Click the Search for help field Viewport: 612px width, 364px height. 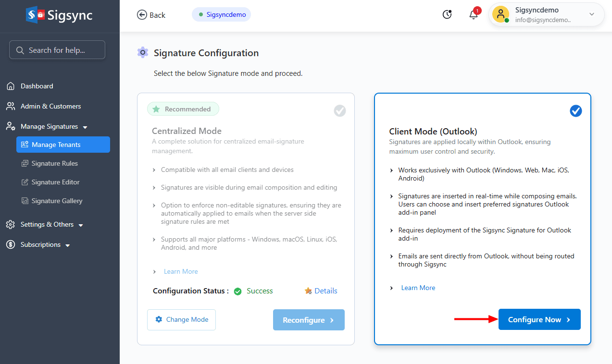[57, 50]
